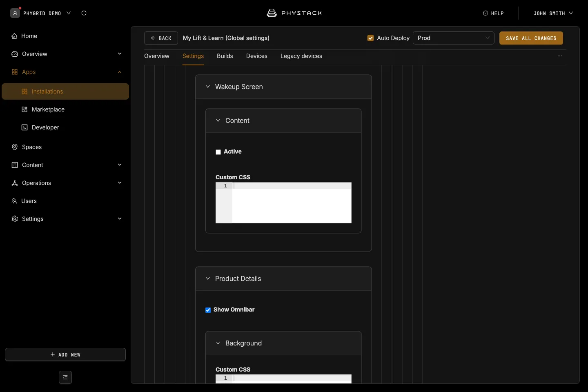The height and width of the screenshot is (392, 588).
Task: Open the Phygrid Demo tenant switcher chevron
Action: 69,13
